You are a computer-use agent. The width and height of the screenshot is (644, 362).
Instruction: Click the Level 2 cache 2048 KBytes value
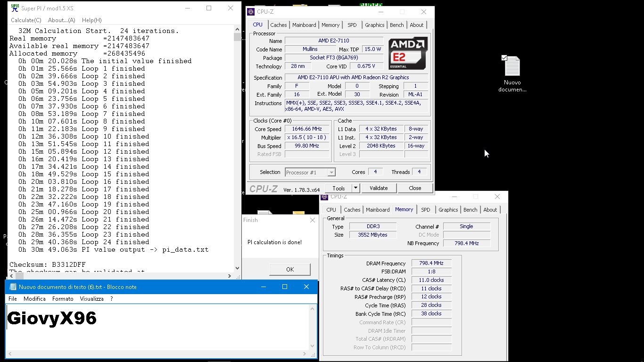381,146
